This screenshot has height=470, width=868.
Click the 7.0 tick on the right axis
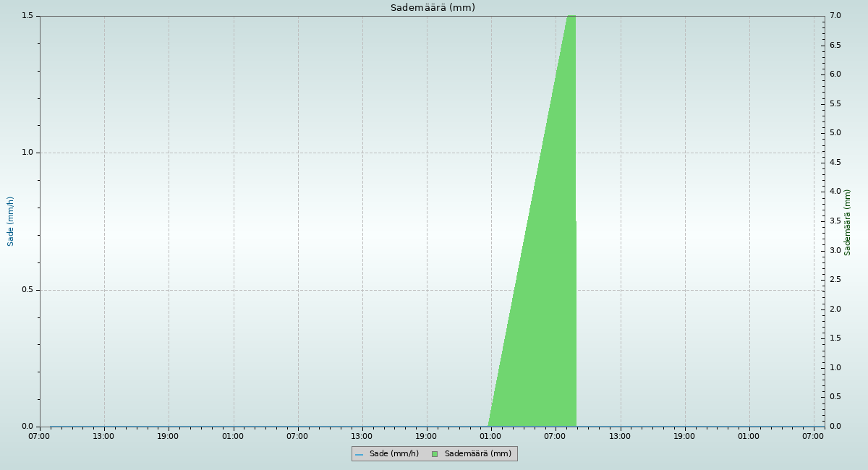pyautogui.click(x=835, y=16)
